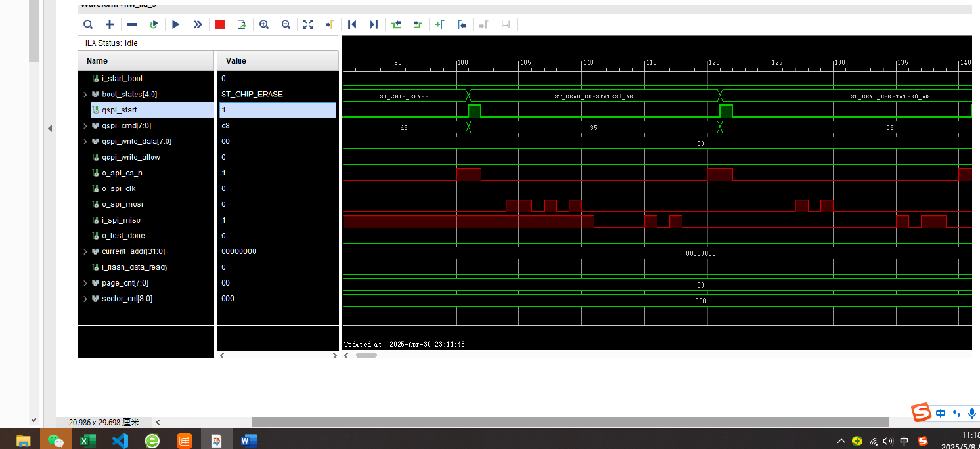This screenshot has height=449, width=980.
Task: Zoom out of the waveform
Action: [286, 24]
